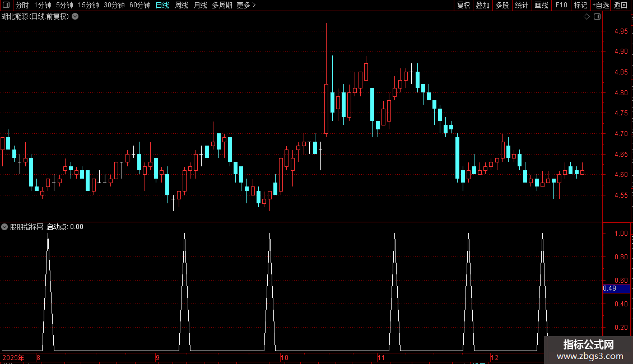Open the 统计 statistics button

(x=522, y=5)
